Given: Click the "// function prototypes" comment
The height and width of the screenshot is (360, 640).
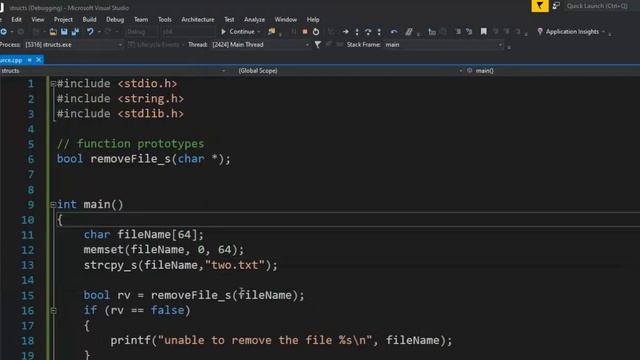Looking at the screenshot, I should (x=130, y=144).
